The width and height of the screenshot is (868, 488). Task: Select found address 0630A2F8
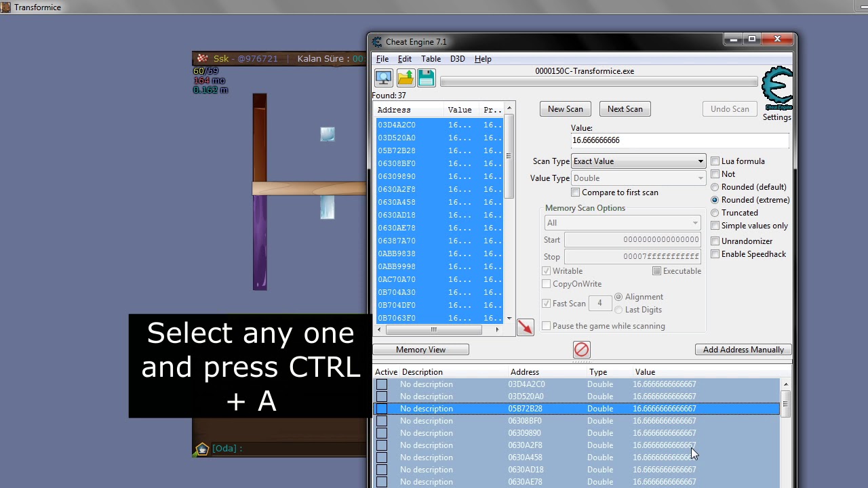coord(397,189)
